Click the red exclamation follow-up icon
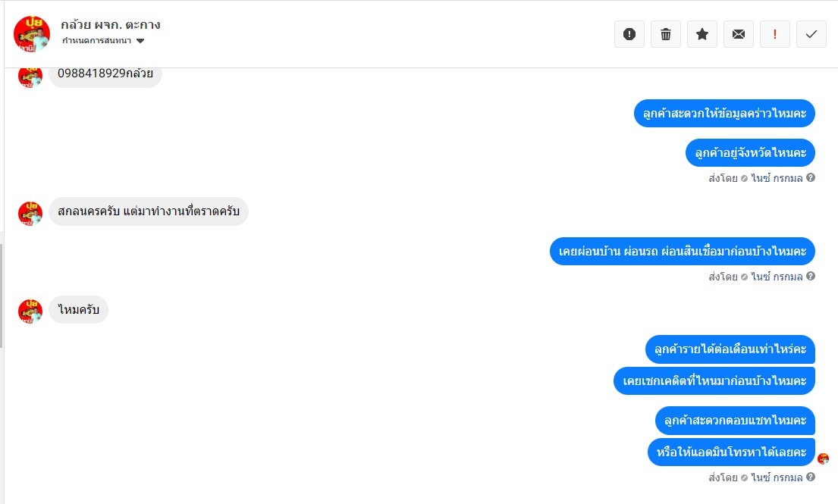The image size is (838, 504). pyautogui.click(x=775, y=34)
